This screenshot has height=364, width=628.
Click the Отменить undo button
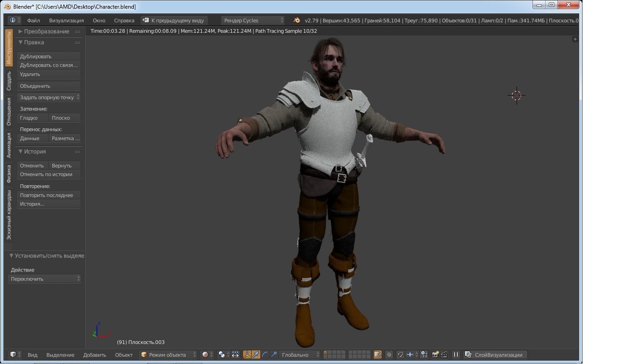33,166
